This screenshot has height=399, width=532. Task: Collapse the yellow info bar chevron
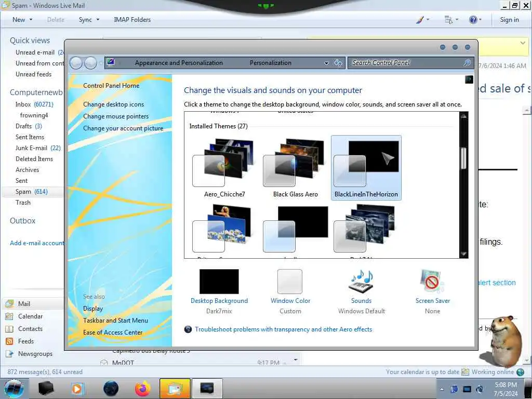523,43
